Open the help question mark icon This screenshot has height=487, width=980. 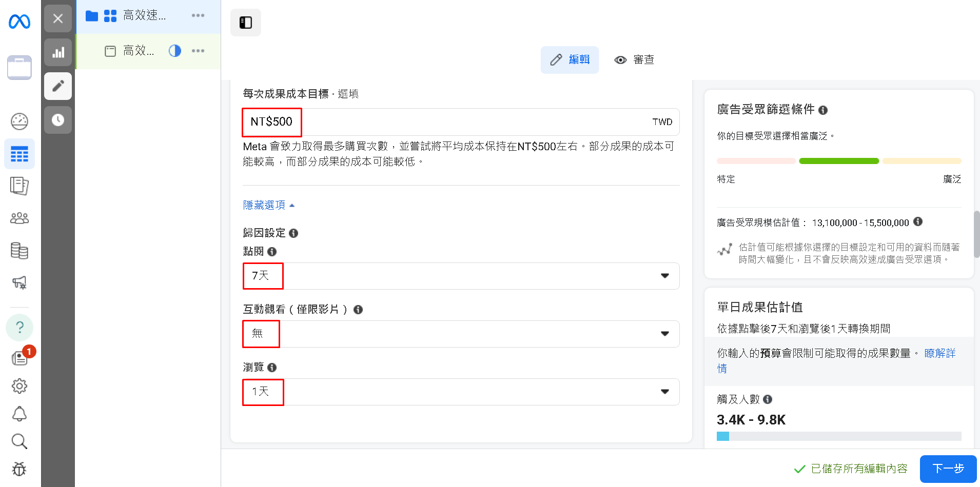tap(19, 327)
